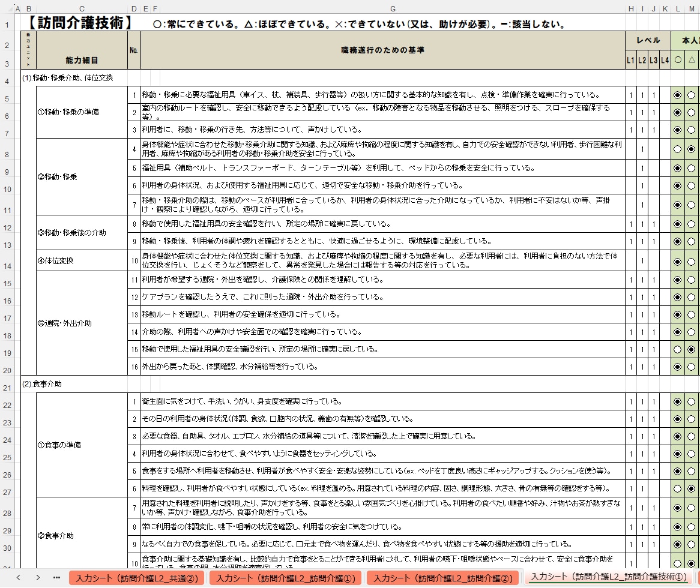700x588 pixels.
Task: Click the ⑤通院・外出介助 category cell
Action: click(x=82, y=323)
